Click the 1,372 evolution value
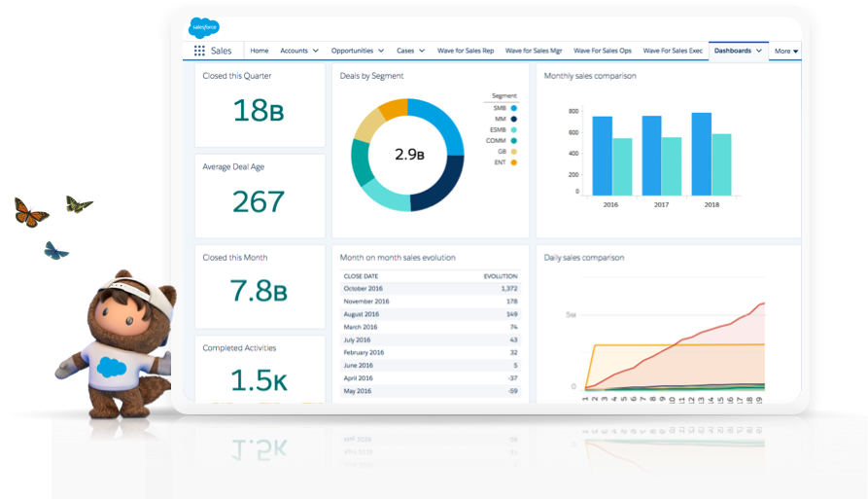Image resolution: width=868 pixels, height=499 pixels. pos(509,289)
